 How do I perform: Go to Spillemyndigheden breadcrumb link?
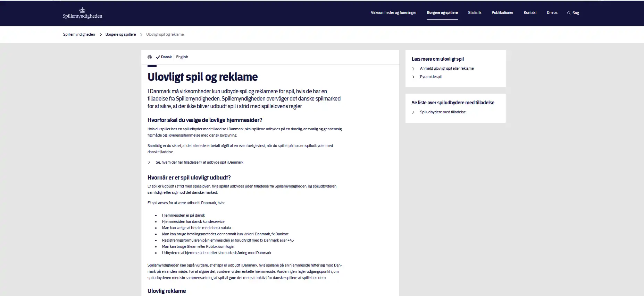(x=79, y=35)
